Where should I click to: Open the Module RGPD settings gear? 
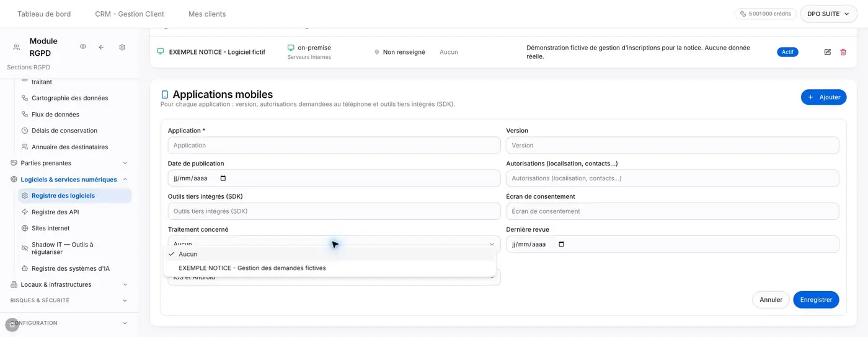(x=122, y=47)
